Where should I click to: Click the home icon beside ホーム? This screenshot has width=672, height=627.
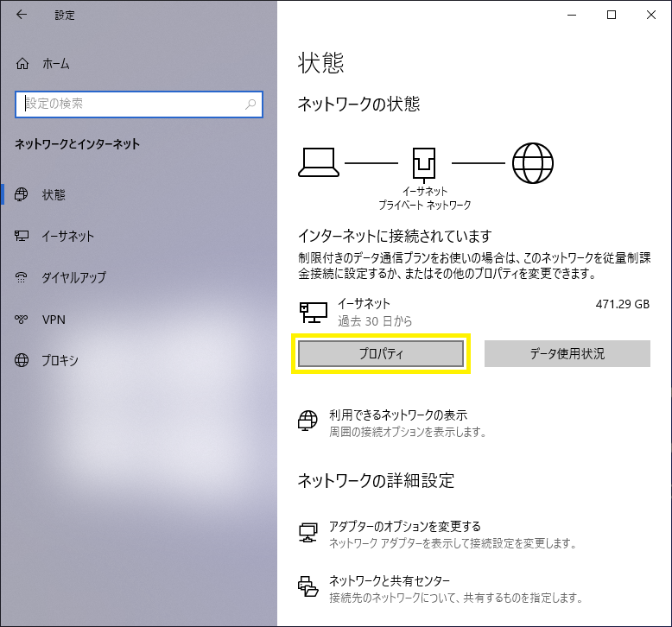[22, 64]
